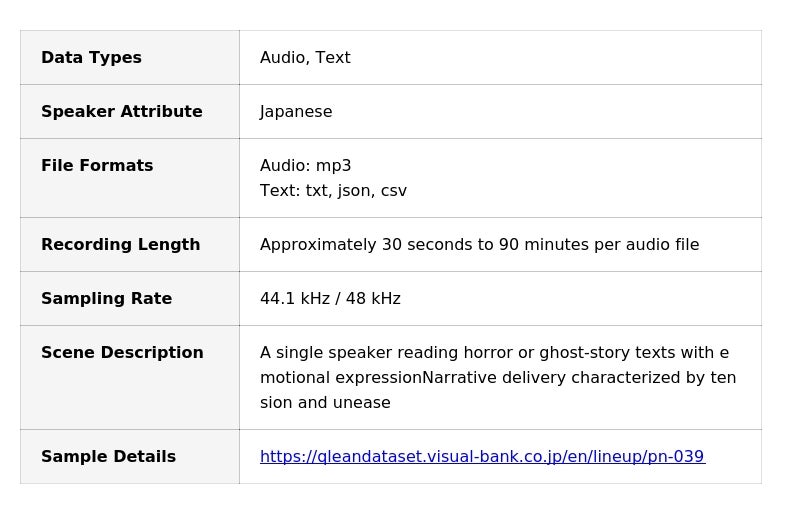Image resolution: width=800 pixels, height=514 pixels.
Task: Click the "Sampling Rate" row label
Action: (106, 299)
